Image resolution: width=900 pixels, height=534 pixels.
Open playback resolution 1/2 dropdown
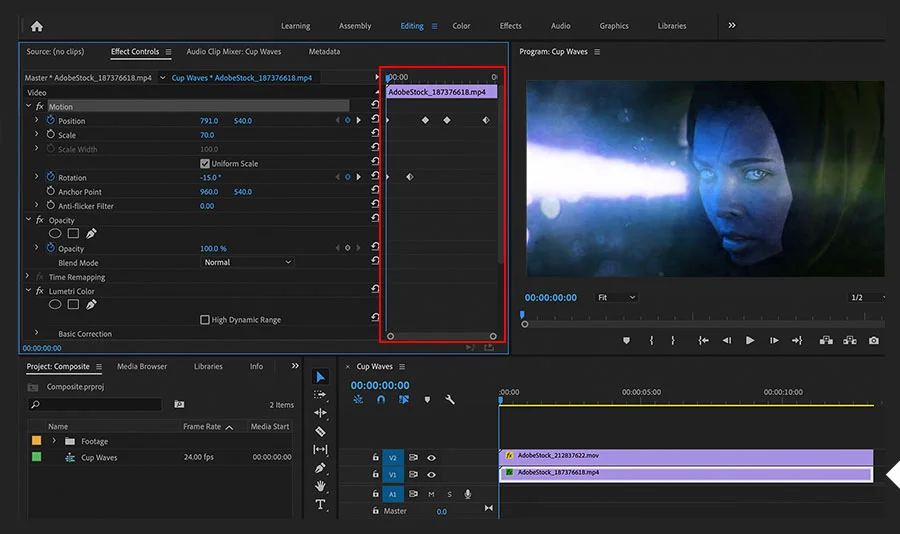867,297
